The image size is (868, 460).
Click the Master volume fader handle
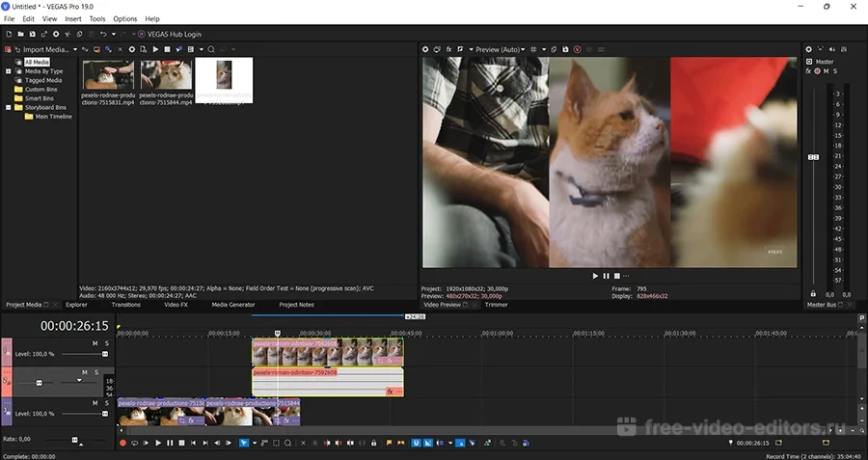tap(813, 156)
